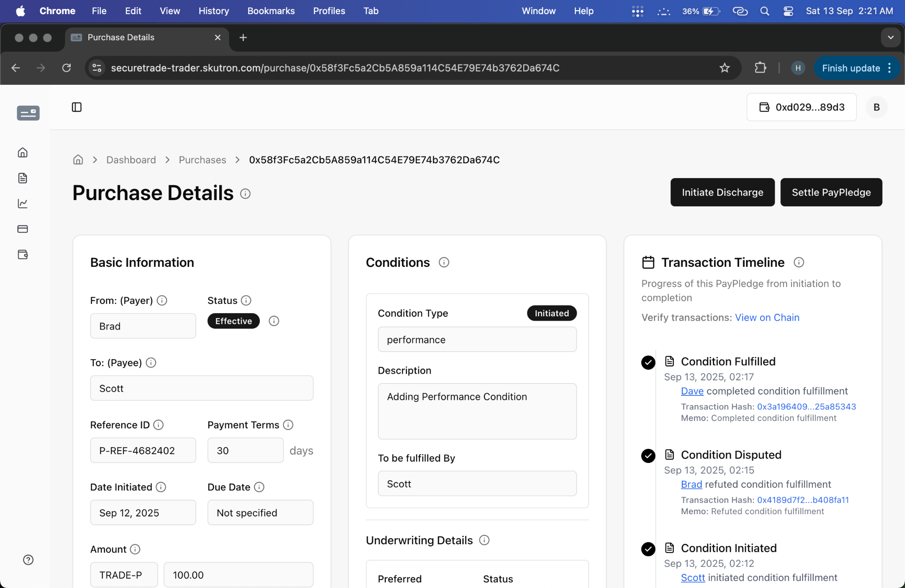Screen dimensions: 905x588
Task: Open the chart analytics sidebar icon
Action: (x=23, y=203)
